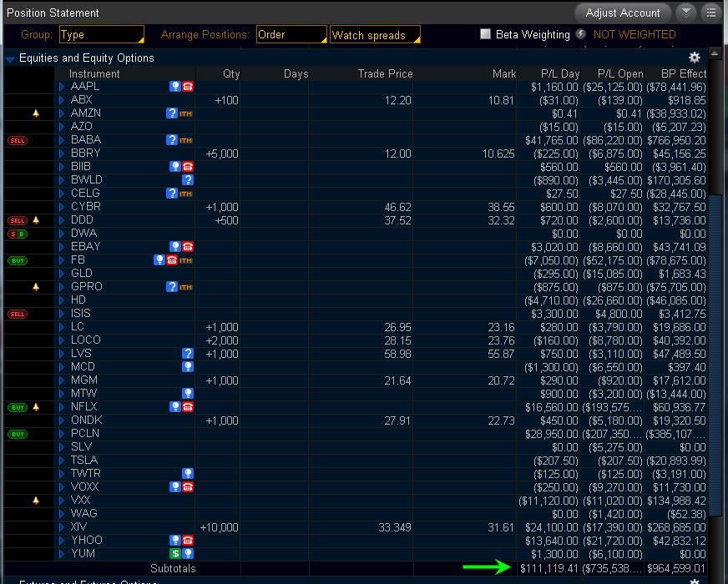The image size is (728, 584).
Task: Expand the HD position row
Action: 62,300
